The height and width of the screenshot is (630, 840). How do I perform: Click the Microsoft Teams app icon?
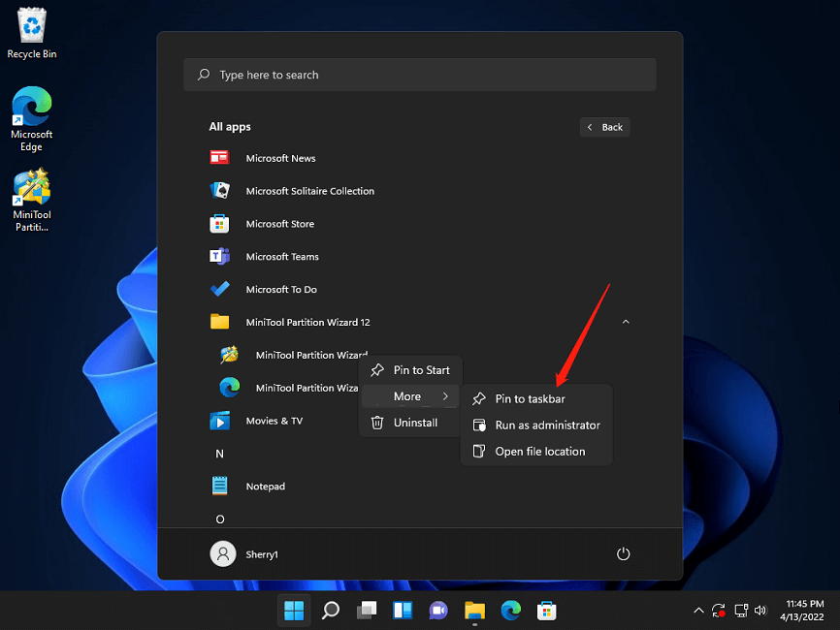[219, 257]
